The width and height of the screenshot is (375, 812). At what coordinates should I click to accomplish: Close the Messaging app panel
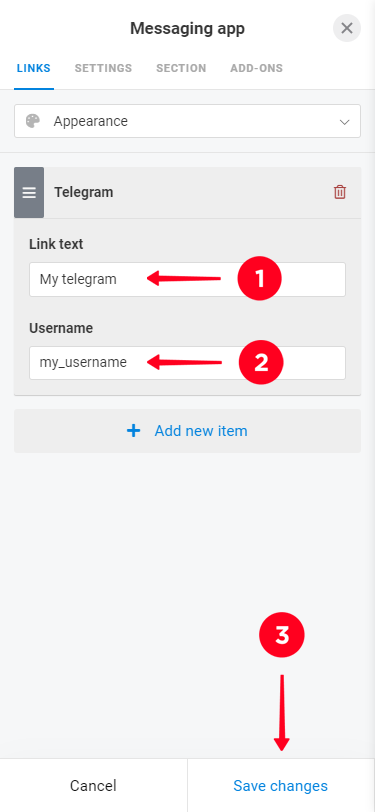tap(347, 28)
